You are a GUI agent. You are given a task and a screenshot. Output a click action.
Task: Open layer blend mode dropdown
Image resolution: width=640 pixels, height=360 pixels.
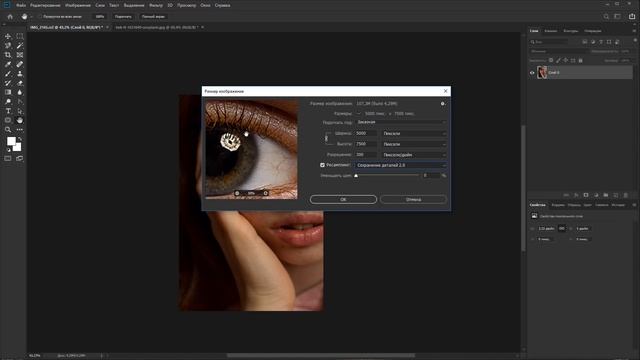point(558,51)
